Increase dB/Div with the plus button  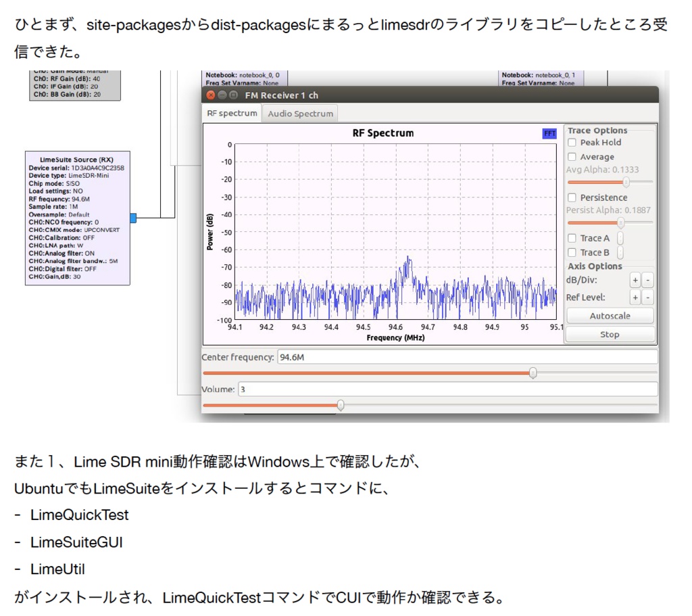click(635, 279)
